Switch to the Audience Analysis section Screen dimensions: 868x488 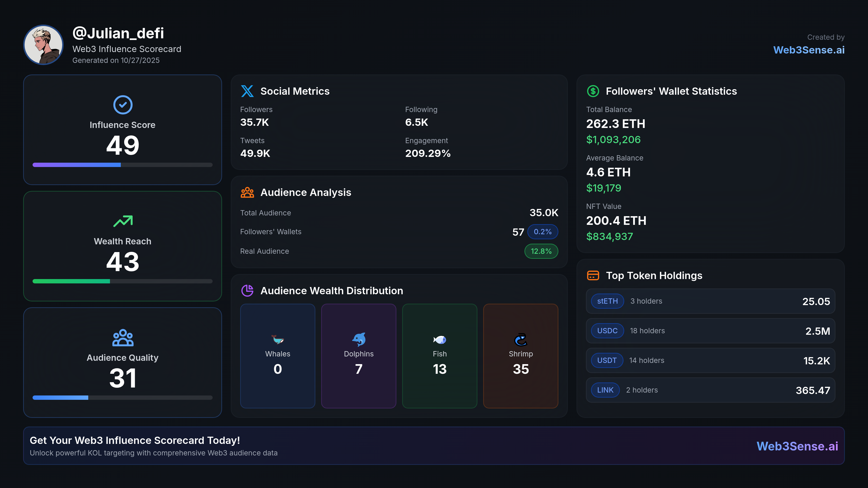[x=306, y=192]
